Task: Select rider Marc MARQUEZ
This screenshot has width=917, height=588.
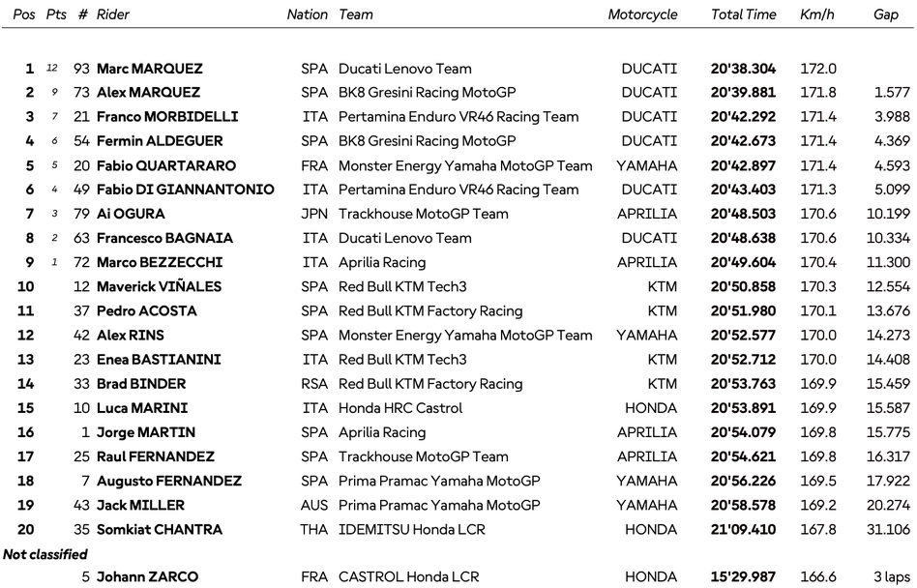Action: 149,69
